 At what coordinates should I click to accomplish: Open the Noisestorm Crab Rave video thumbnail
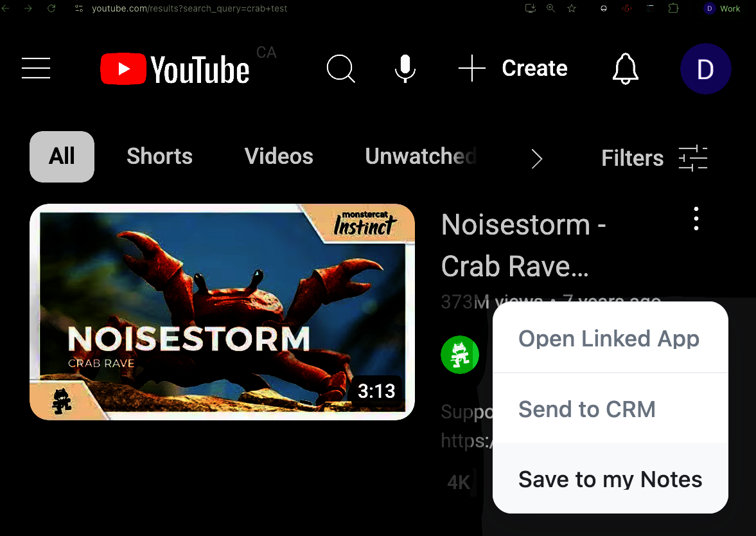[x=222, y=312]
